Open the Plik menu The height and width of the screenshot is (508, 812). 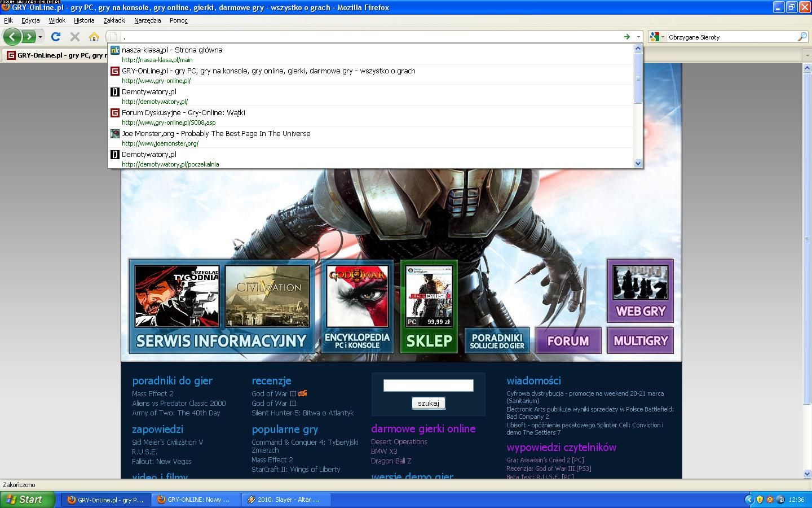pyautogui.click(x=8, y=20)
